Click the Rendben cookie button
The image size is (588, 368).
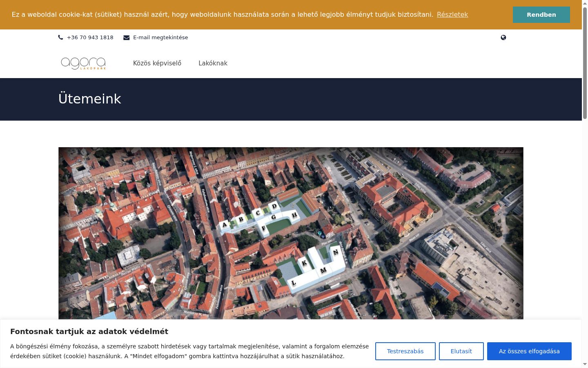[x=541, y=15]
